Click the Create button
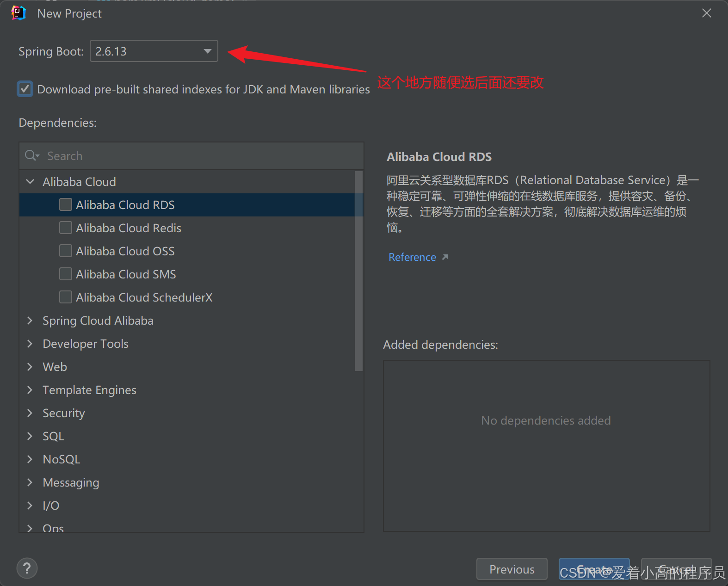This screenshot has height=586, width=728. click(594, 569)
